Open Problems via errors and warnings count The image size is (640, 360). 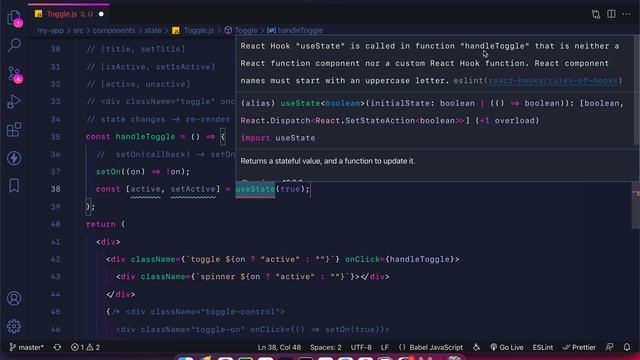[85, 347]
